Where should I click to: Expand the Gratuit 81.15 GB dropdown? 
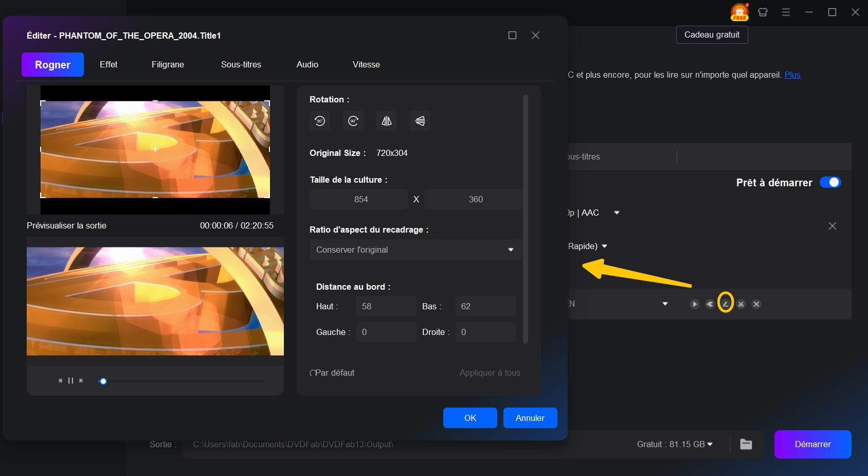tap(675, 444)
